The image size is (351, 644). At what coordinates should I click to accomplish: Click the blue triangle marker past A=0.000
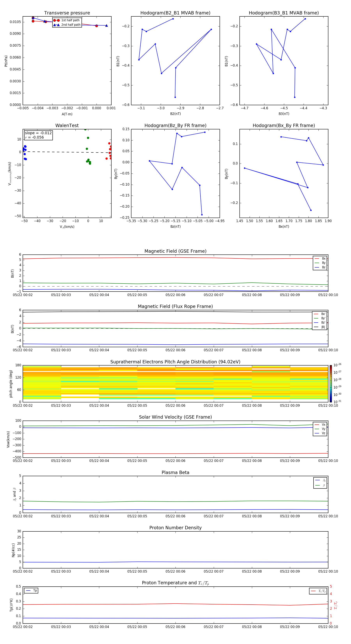tap(106, 26)
